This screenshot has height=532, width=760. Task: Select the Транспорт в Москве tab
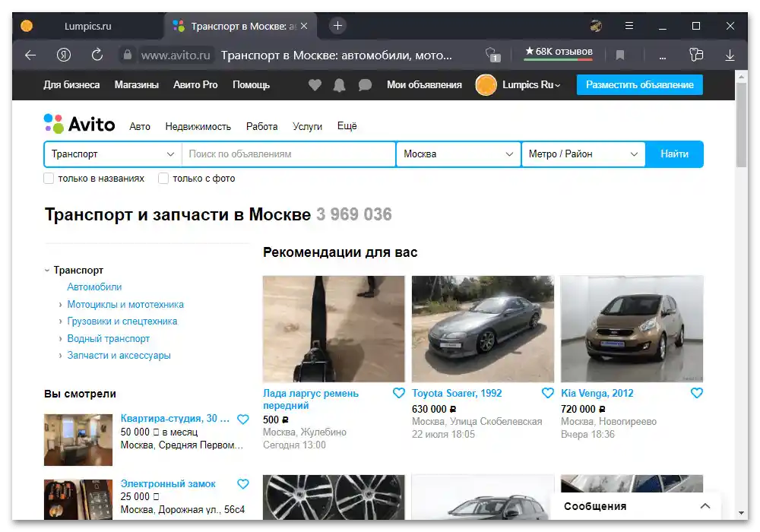(240, 26)
